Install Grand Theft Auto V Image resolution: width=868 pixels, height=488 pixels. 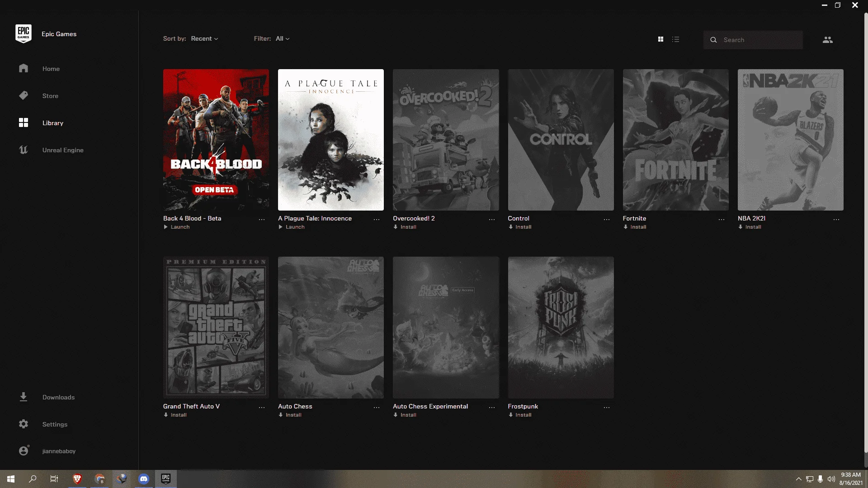pos(175,415)
